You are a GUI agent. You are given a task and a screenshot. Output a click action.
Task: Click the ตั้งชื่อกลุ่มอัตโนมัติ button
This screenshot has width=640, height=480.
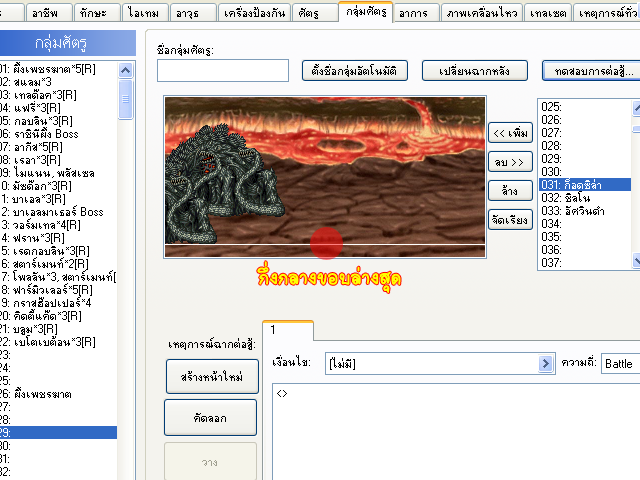tap(355, 71)
